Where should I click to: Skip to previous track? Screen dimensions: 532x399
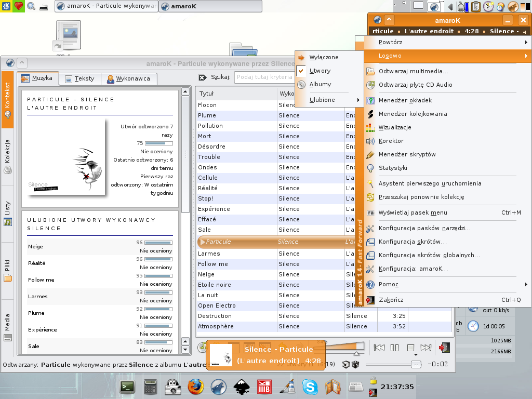tap(379, 348)
